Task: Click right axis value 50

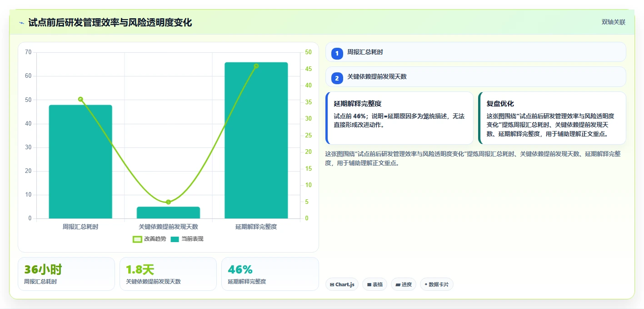Action: (x=308, y=52)
